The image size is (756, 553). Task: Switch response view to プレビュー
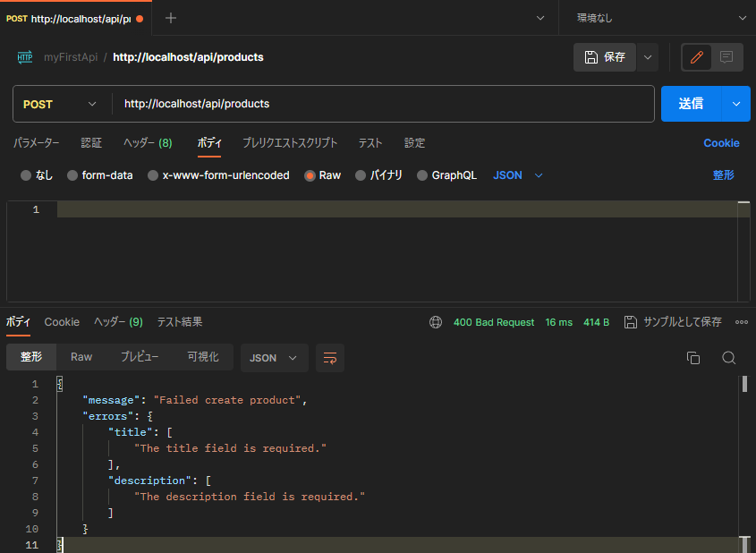click(140, 357)
